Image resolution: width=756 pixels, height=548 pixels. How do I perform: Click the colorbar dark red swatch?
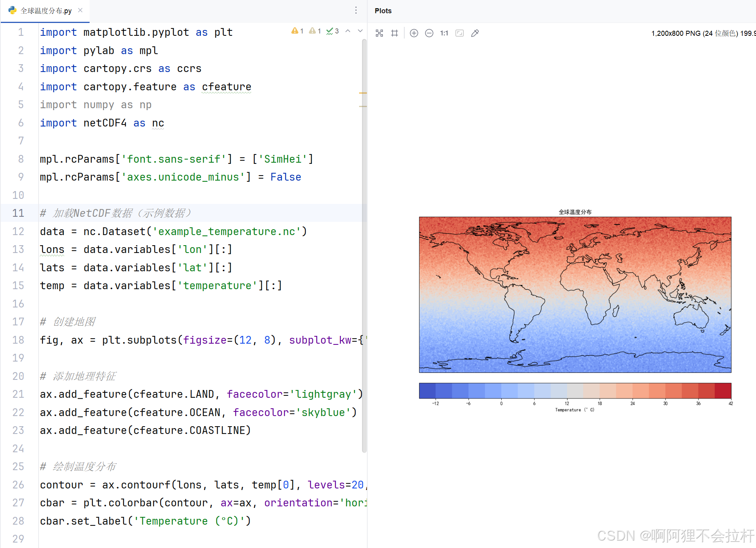723,391
